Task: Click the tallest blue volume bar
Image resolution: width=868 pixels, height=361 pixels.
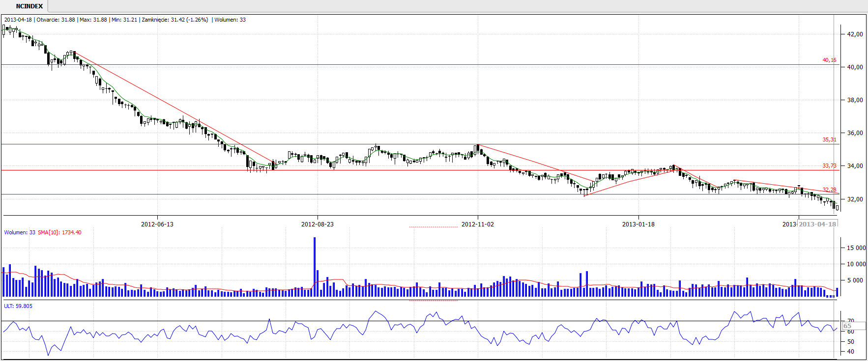Action: (315, 267)
